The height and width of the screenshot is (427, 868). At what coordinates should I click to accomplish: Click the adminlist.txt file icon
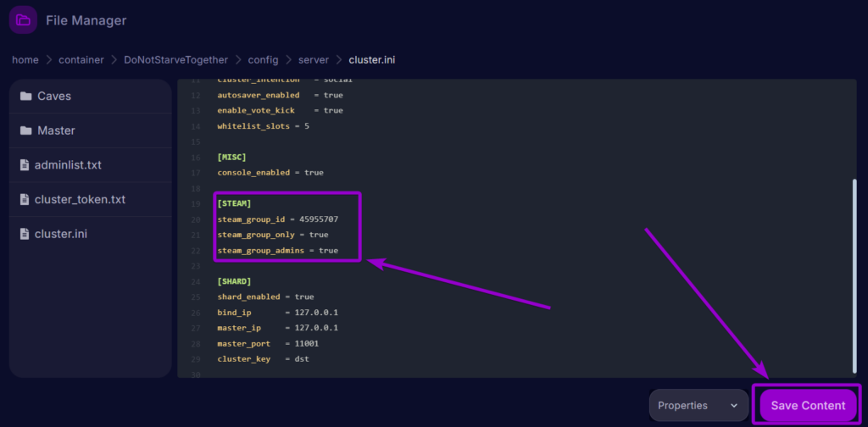coord(25,165)
